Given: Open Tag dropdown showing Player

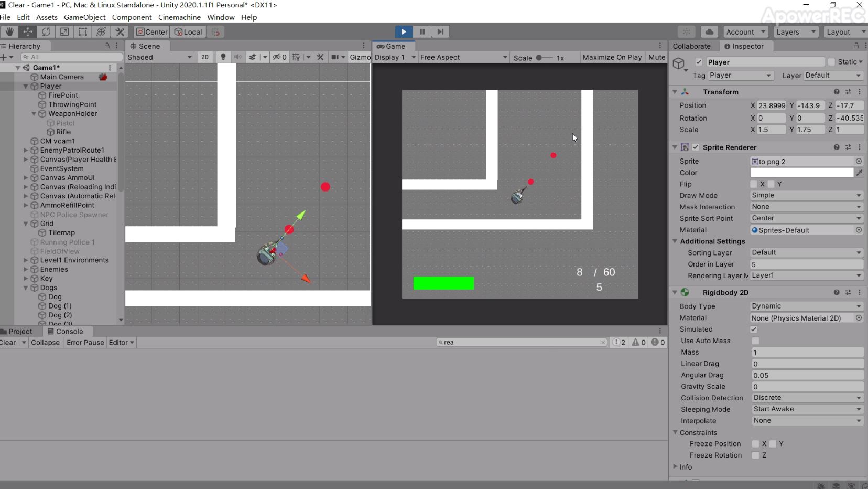Looking at the screenshot, I should (x=741, y=76).
